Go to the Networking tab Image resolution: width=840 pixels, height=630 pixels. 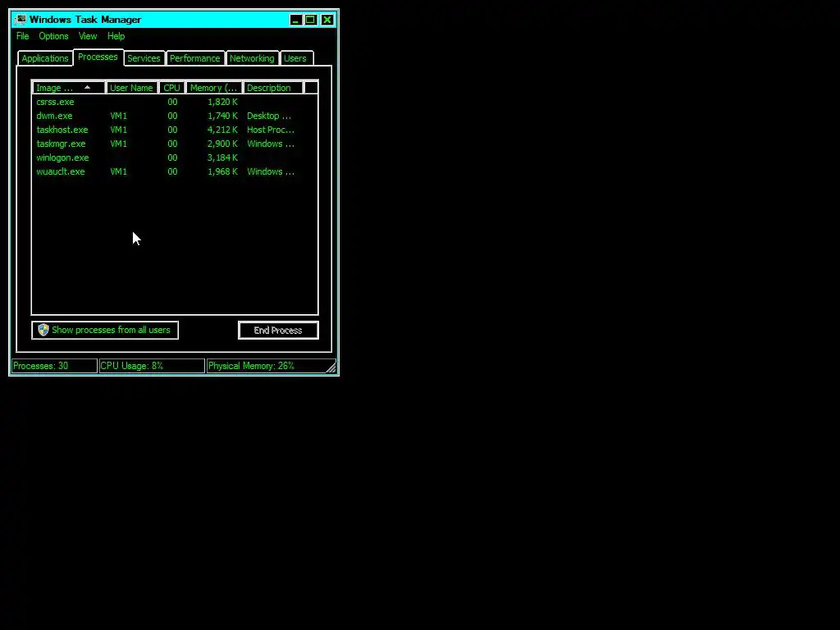[252, 58]
